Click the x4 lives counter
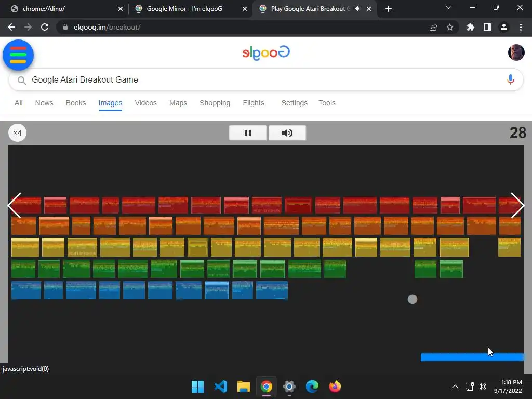 point(17,132)
